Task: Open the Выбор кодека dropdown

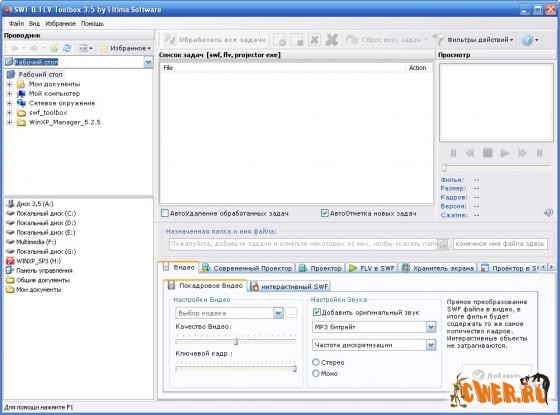Action: point(278,313)
